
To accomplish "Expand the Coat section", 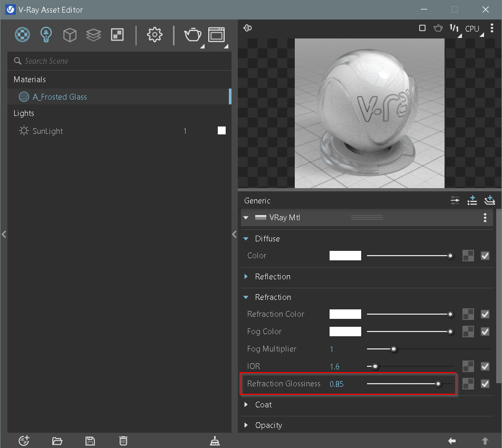I will click(246, 404).
